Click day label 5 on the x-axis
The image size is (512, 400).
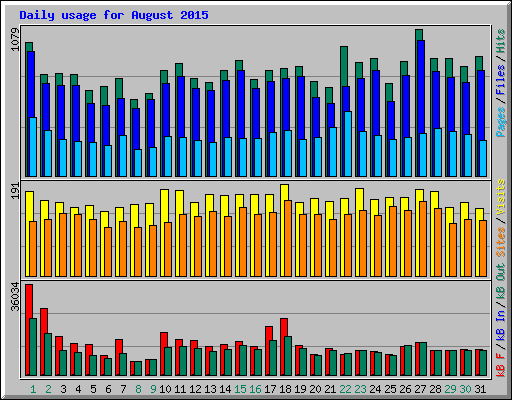point(93,389)
